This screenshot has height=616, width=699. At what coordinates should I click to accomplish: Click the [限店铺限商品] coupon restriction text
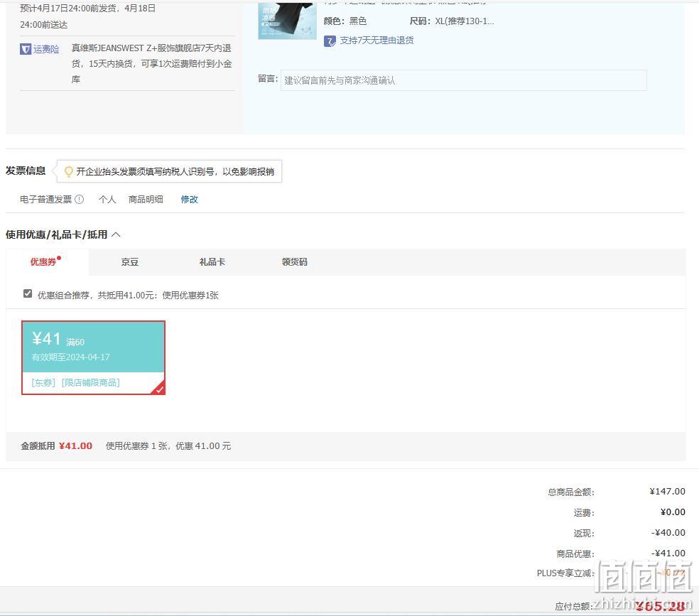point(90,382)
